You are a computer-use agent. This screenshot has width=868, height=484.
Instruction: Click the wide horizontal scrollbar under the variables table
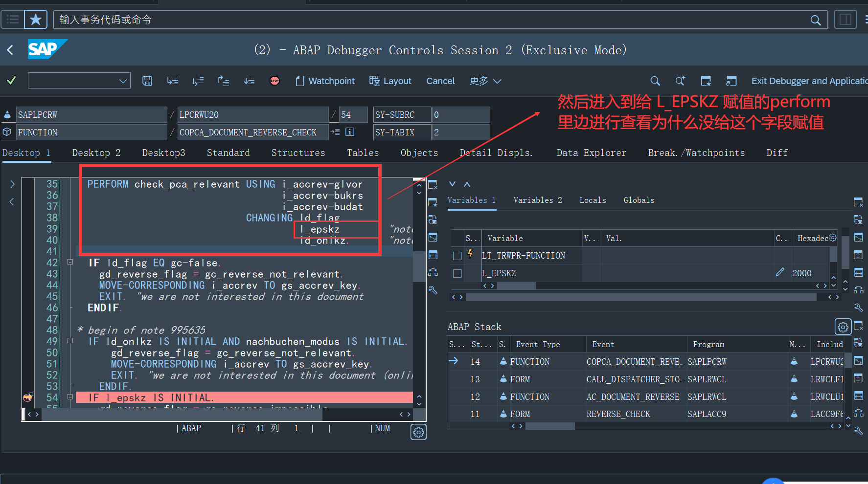pos(641,297)
